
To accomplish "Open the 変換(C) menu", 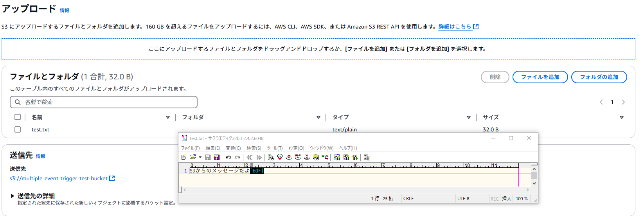I will pos(233,148).
